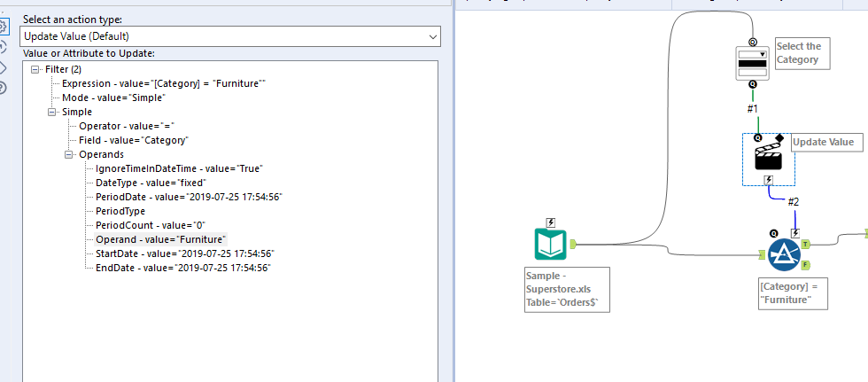
Task: Click the Input Data output anchor
Action: point(572,244)
